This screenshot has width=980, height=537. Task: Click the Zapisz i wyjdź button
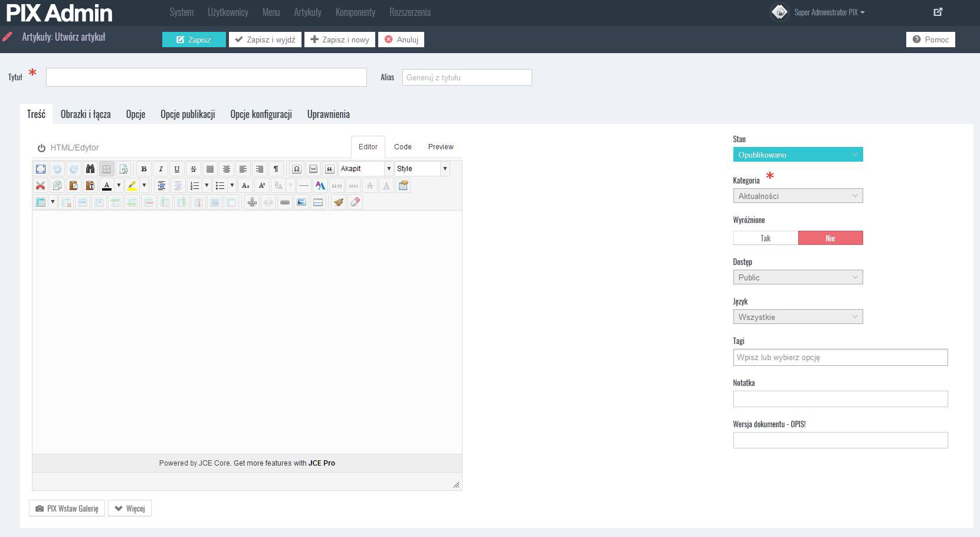click(265, 40)
